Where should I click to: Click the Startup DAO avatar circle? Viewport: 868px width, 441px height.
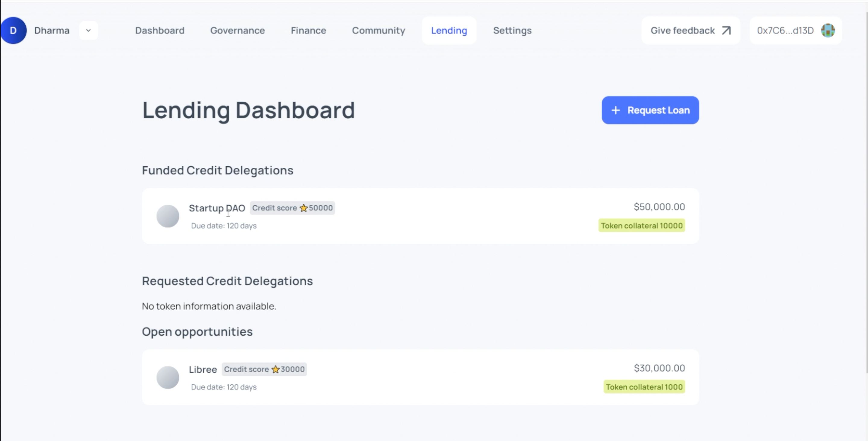168,216
